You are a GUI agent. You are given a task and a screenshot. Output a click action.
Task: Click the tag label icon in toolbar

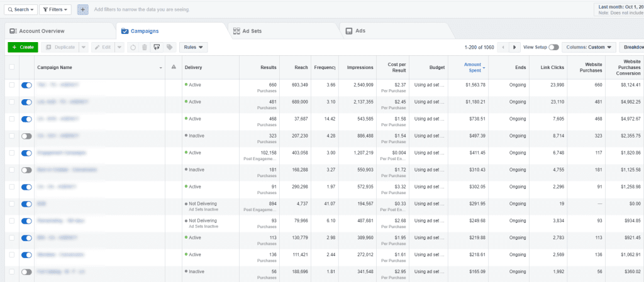169,47
